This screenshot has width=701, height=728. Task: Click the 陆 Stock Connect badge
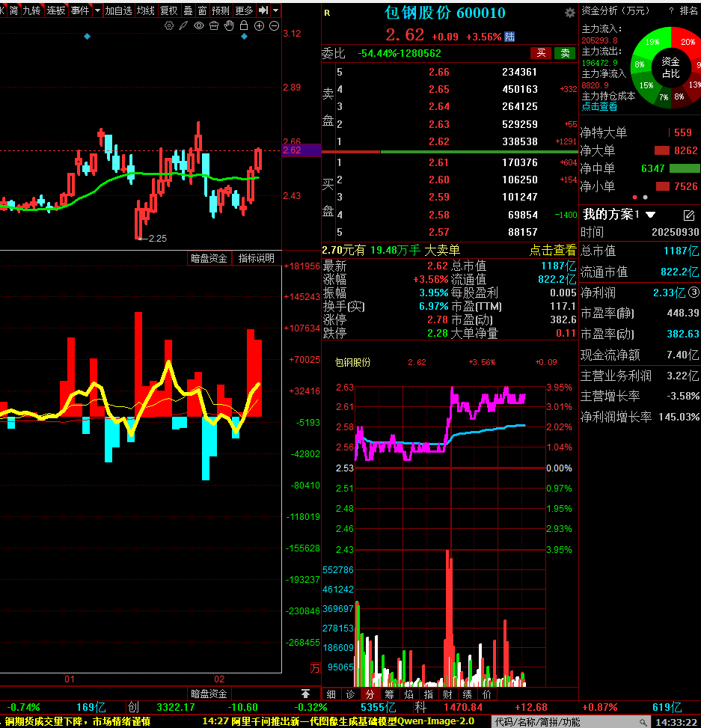[x=509, y=37]
